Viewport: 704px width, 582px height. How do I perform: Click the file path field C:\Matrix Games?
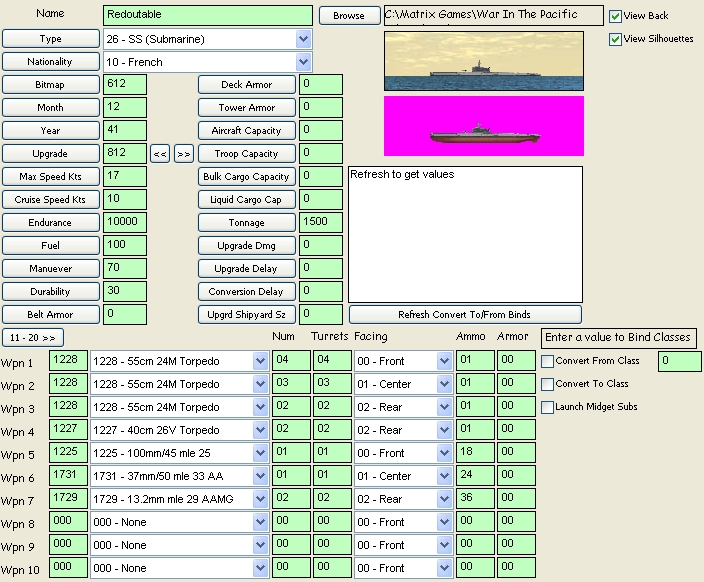(493, 15)
